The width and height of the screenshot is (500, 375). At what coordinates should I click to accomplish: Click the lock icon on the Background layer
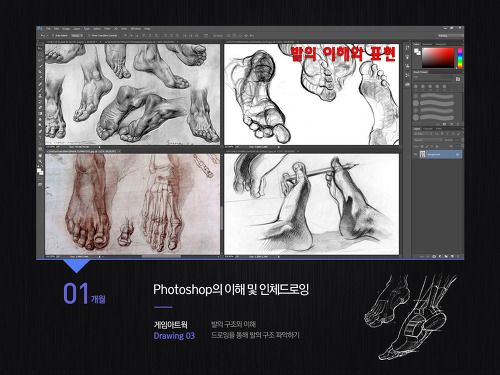point(458,154)
